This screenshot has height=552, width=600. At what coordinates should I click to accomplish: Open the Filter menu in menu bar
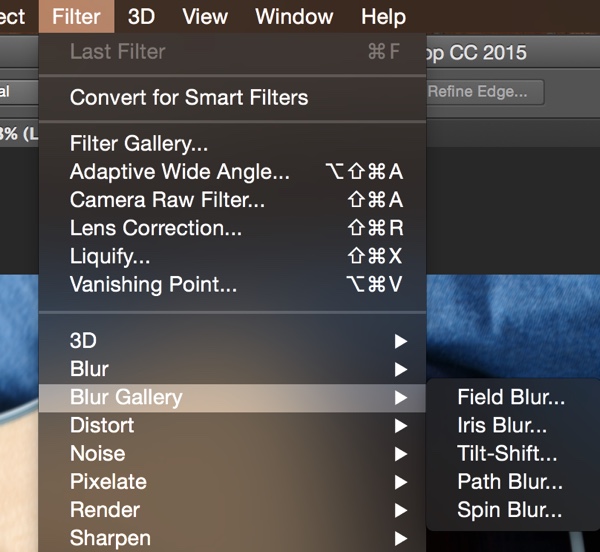pos(76,17)
